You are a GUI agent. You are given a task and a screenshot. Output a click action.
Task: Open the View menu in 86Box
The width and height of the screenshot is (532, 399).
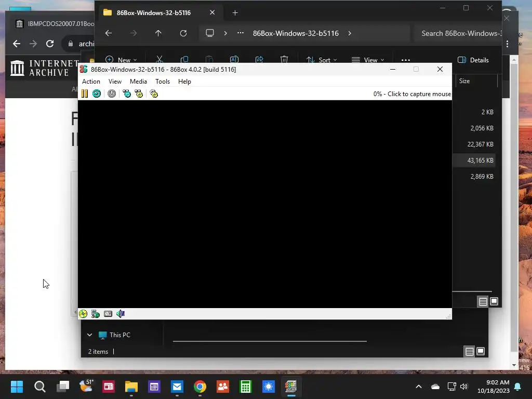(115, 82)
